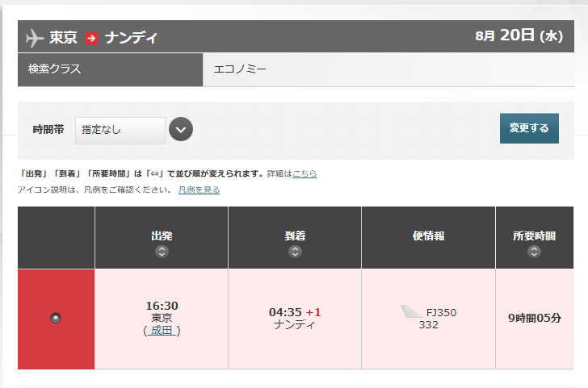Click the 04:35 +1 arrival time
This screenshot has height=388, width=588.
tap(295, 312)
